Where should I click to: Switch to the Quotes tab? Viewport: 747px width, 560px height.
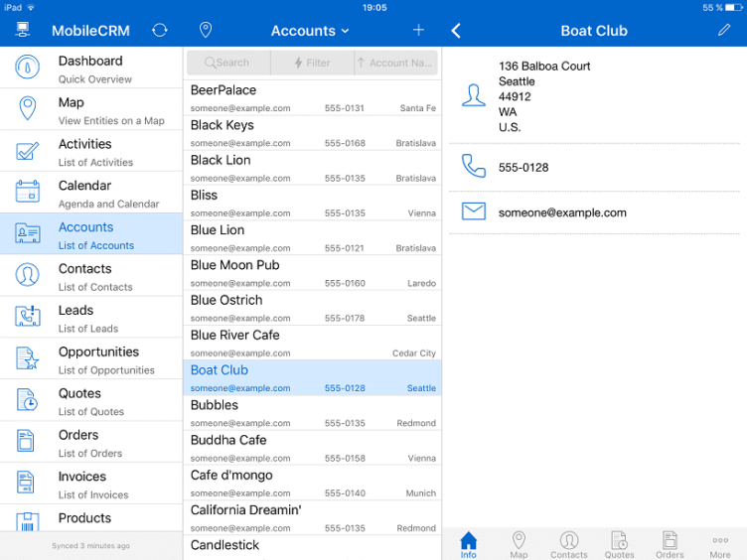pyautogui.click(x=619, y=544)
